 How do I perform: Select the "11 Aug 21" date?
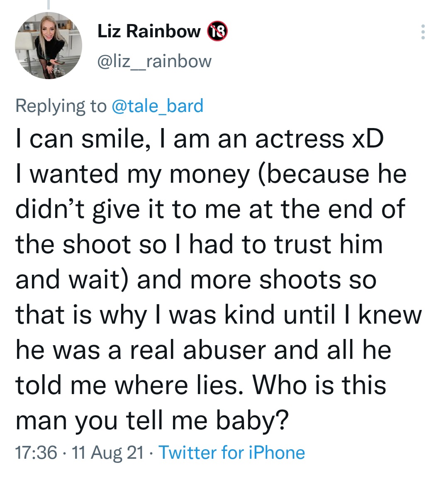pos(107,452)
